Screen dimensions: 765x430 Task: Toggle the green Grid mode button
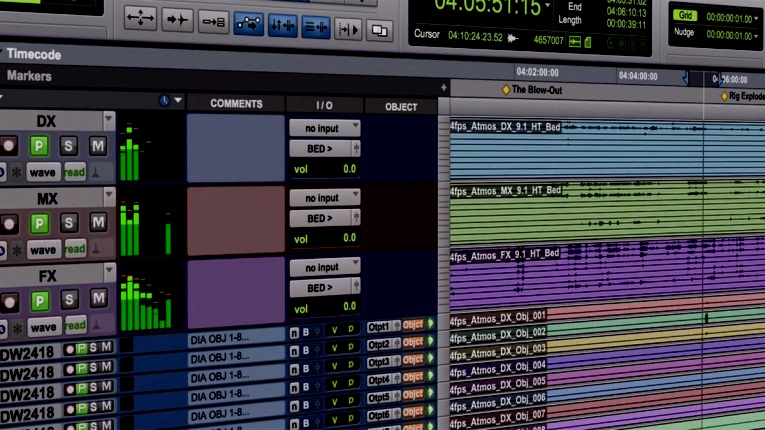685,15
